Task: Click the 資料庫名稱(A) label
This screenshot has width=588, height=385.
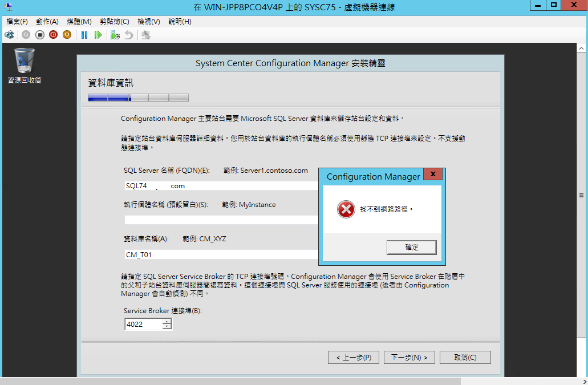Action: [x=146, y=239]
